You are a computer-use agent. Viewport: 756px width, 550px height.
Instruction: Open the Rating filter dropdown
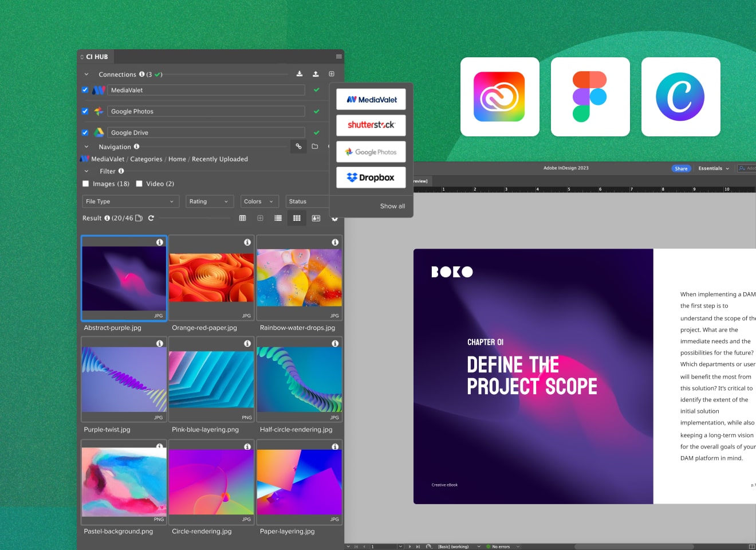(210, 202)
